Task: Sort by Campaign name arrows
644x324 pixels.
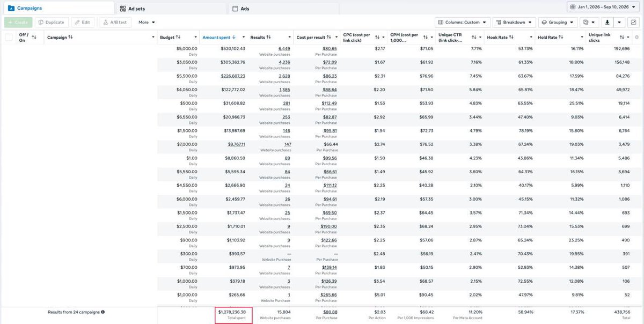Action: coord(70,37)
